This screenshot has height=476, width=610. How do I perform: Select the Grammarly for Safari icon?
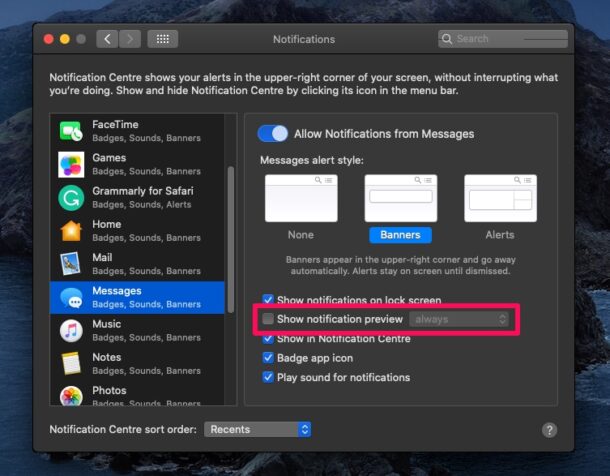pos(71,197)
